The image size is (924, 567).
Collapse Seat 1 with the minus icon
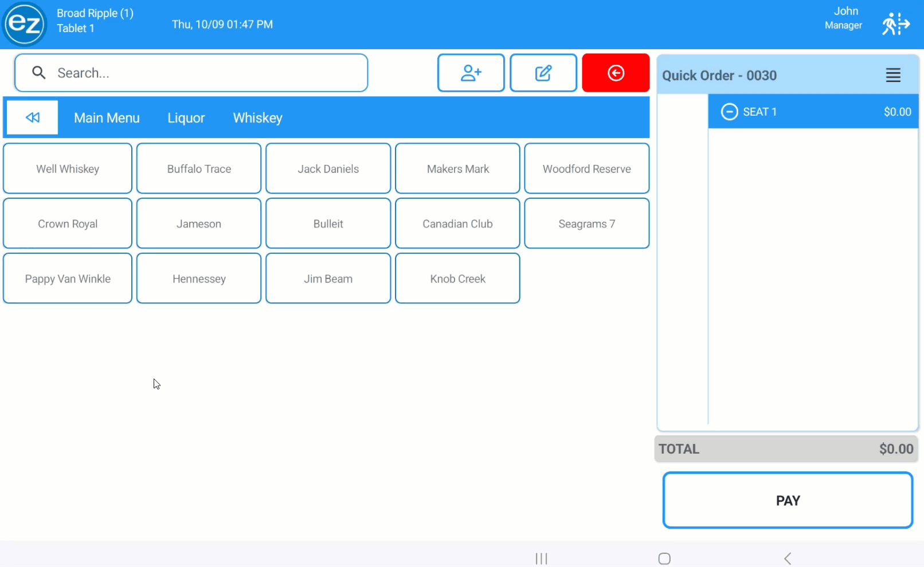[729, 112]
